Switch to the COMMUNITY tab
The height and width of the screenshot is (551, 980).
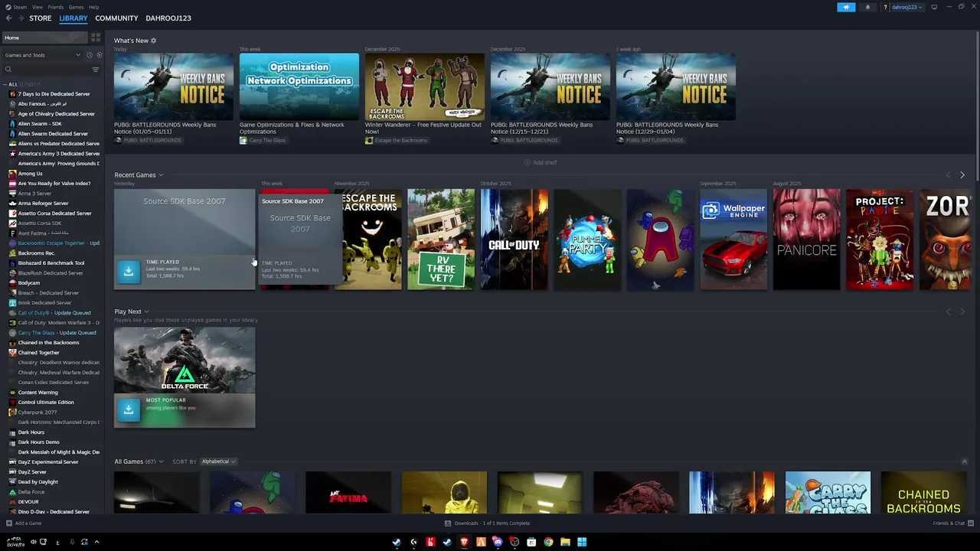[x=116, y=18]
